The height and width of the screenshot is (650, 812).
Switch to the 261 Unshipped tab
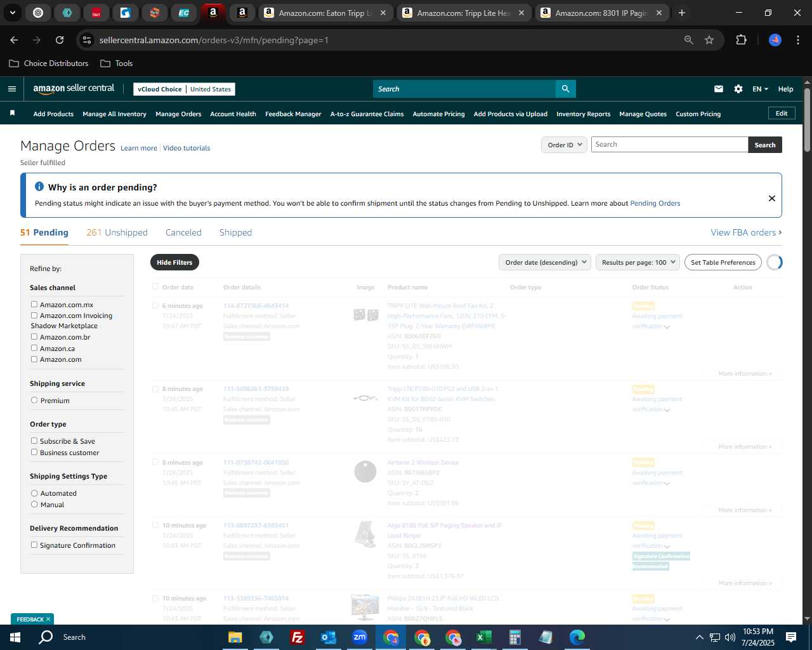[117, 232]
